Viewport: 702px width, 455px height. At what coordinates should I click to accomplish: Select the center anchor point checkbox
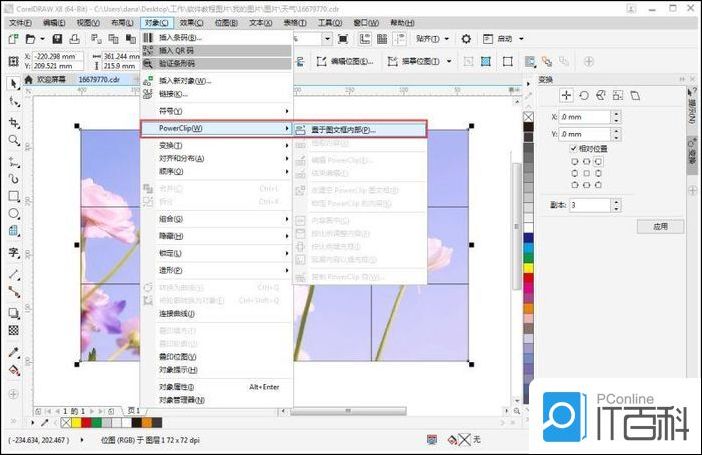(x=586, y=173)
